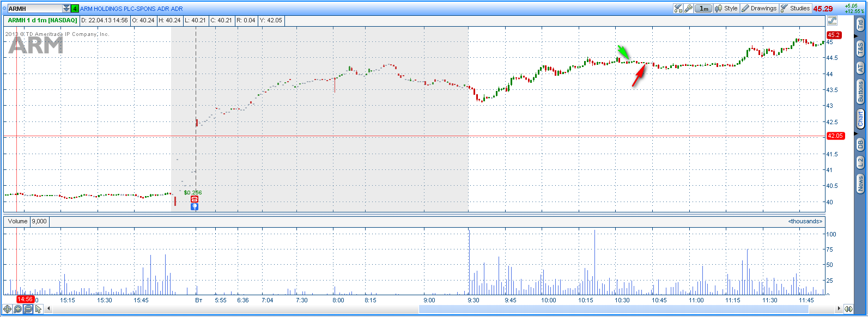Open the Studies menu
This screenshot has height=317, width=868.
(x=796, y=8)
